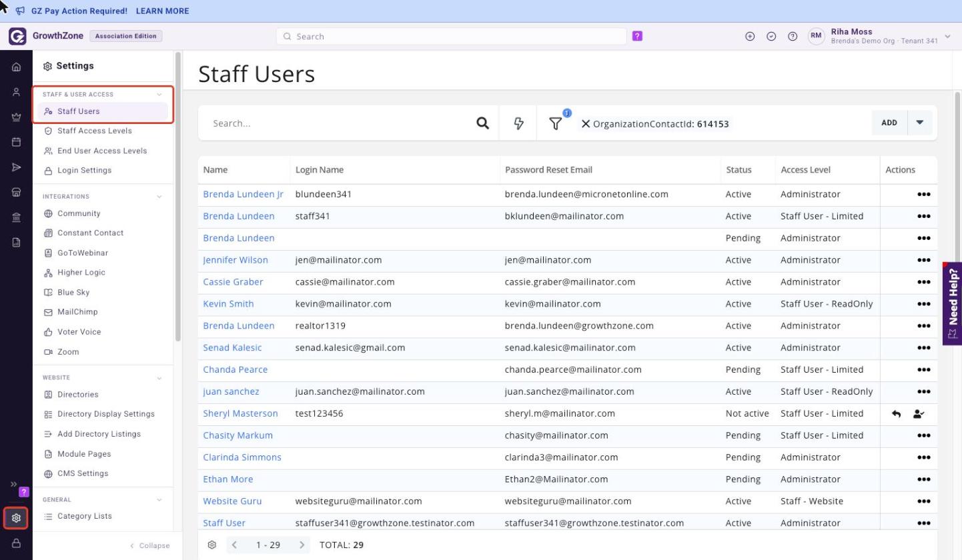Click reply arrow icon for Sheryl Masterson
Viewport: 962px width, 560px height.
coord(897,414)
